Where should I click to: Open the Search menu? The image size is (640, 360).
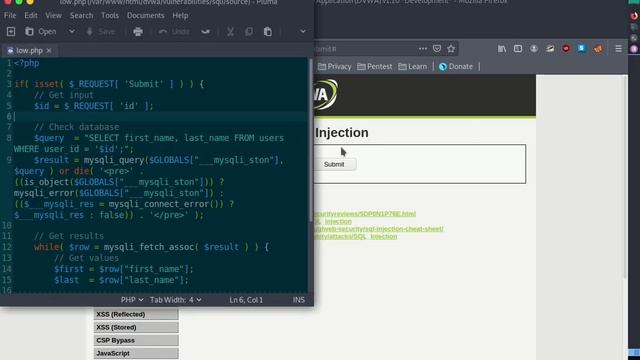(81, 15)
